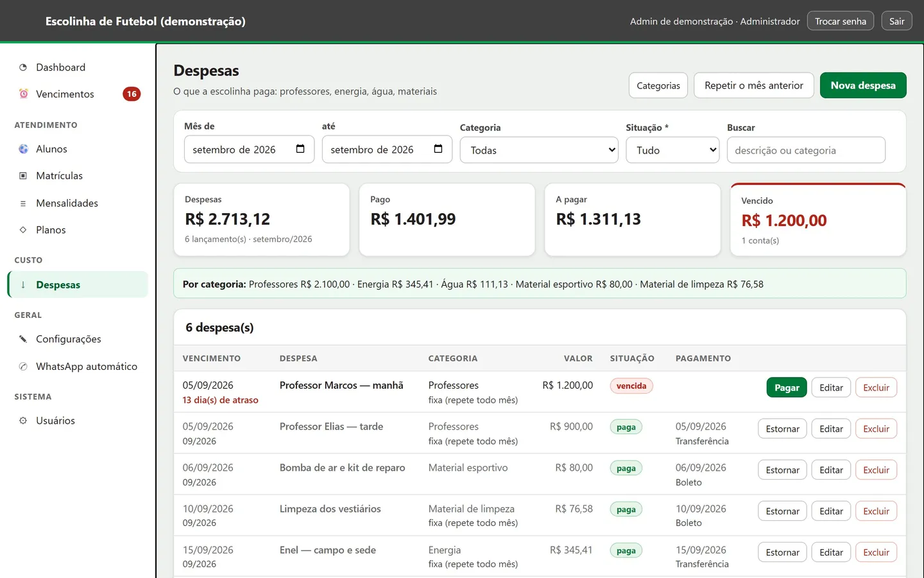Delete the Professor Elias — tarde expense

876,429
